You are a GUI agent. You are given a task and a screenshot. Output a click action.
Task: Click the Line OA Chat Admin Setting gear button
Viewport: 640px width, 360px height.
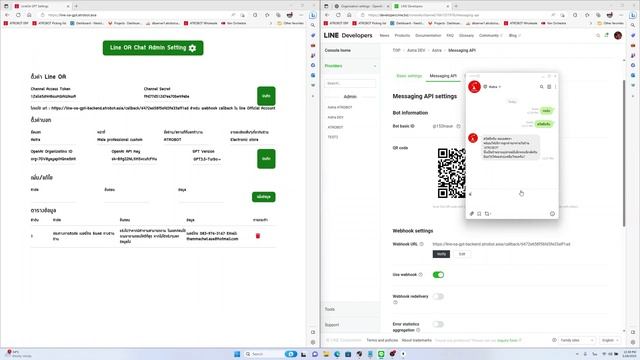(x=153, y=48)
